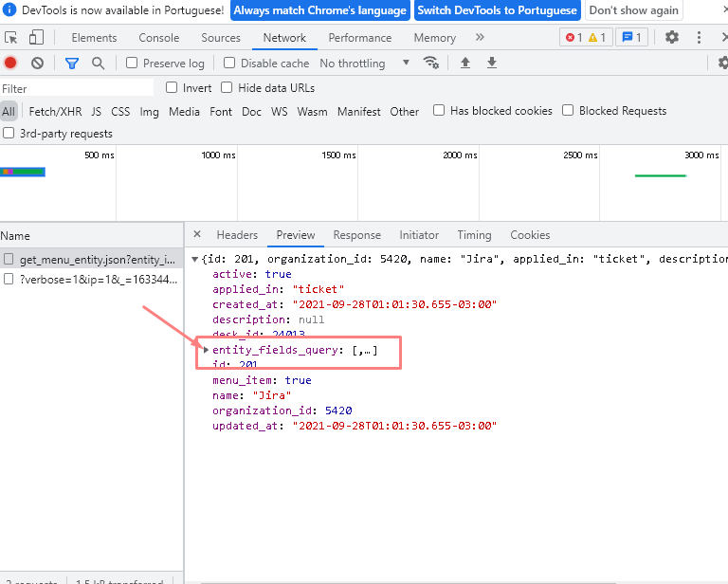Switch to the Elements tab
The width and height of the screenshot is (728, 584).
[x=94, y=38]
